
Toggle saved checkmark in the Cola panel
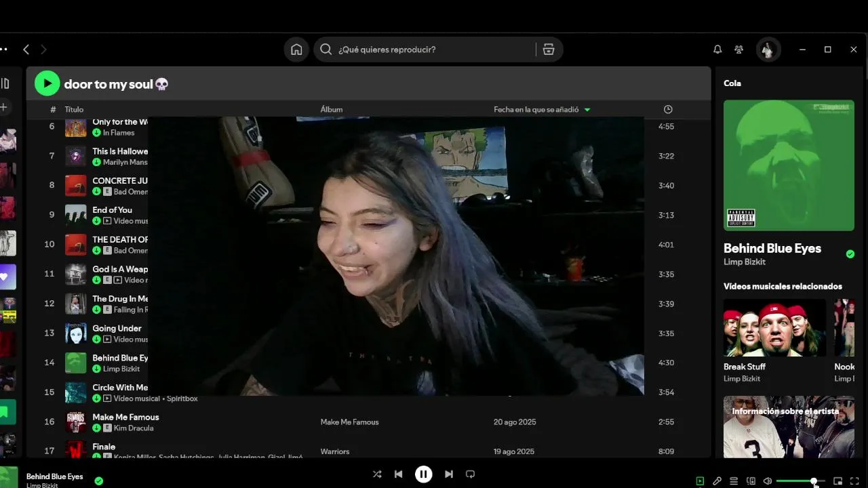pos(850,254)
